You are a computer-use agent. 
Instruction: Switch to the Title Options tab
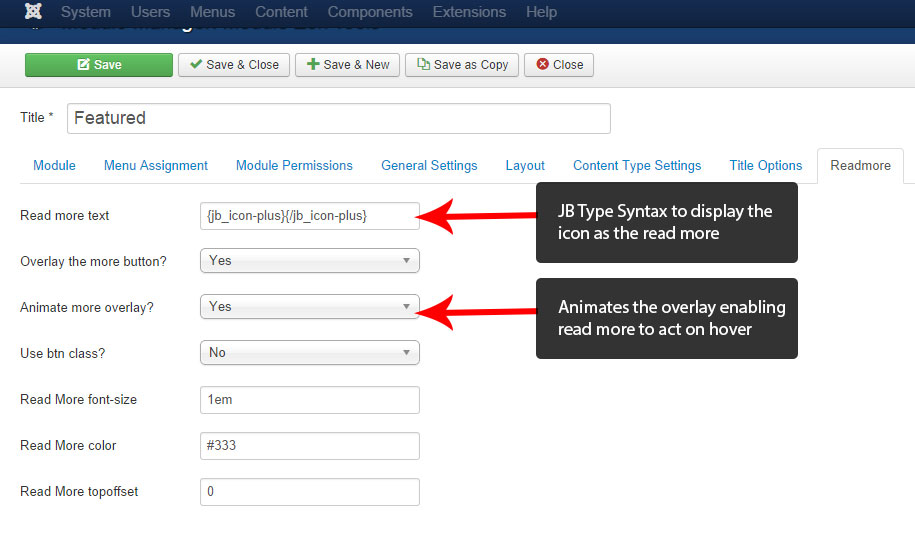tap(766, 166)
